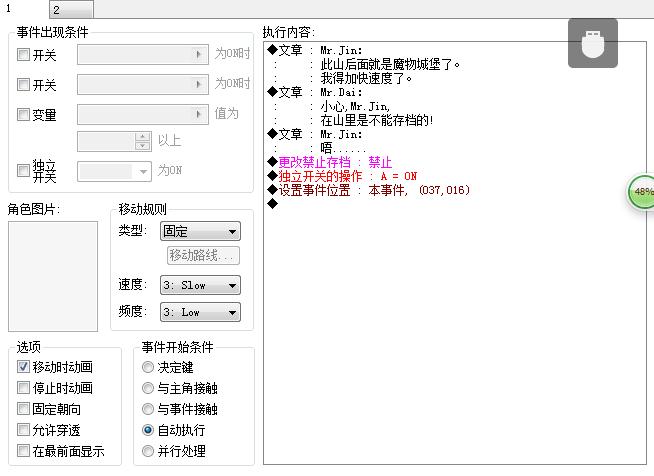This screenshot has height=476, width=654.
Task: Click the USB drive overlay icon
Action: click(x=593, y=43)
